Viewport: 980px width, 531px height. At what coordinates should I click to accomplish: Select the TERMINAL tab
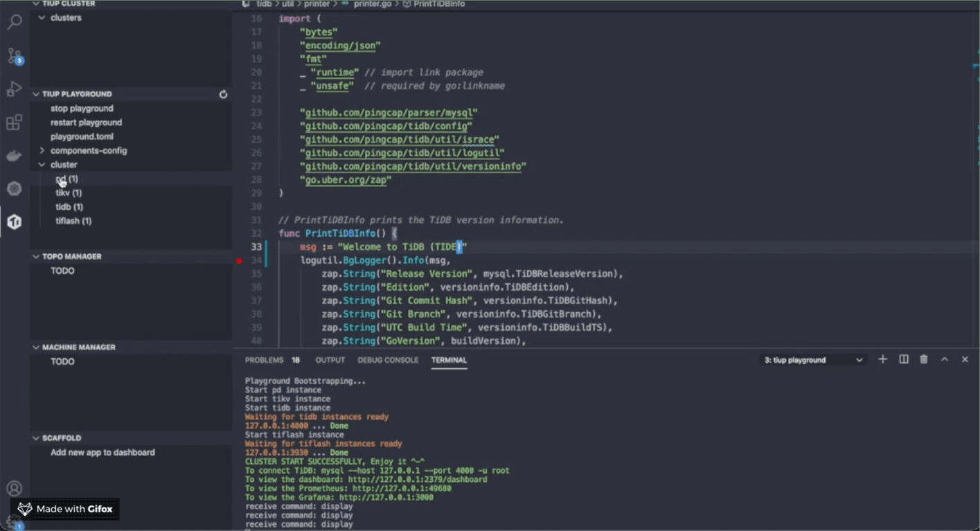click(449, 360)
